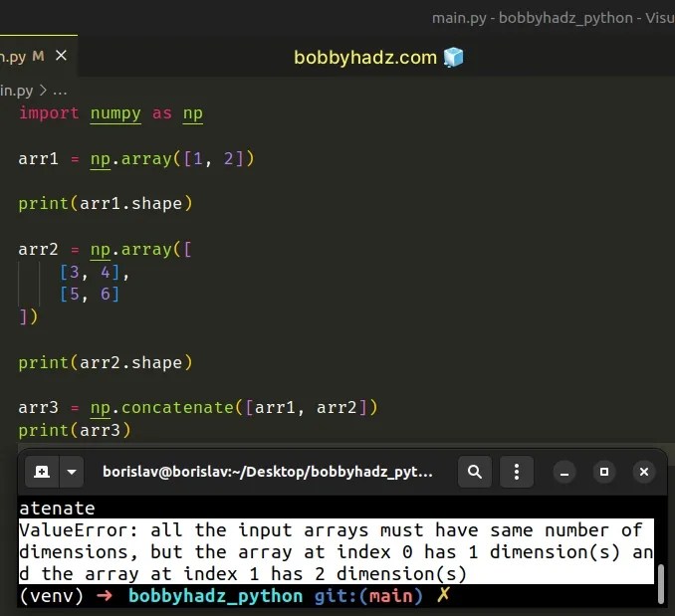Screen dimensions: 675x616
Task: Click the 'atenate' terminal output line
Action: (57, 509)
